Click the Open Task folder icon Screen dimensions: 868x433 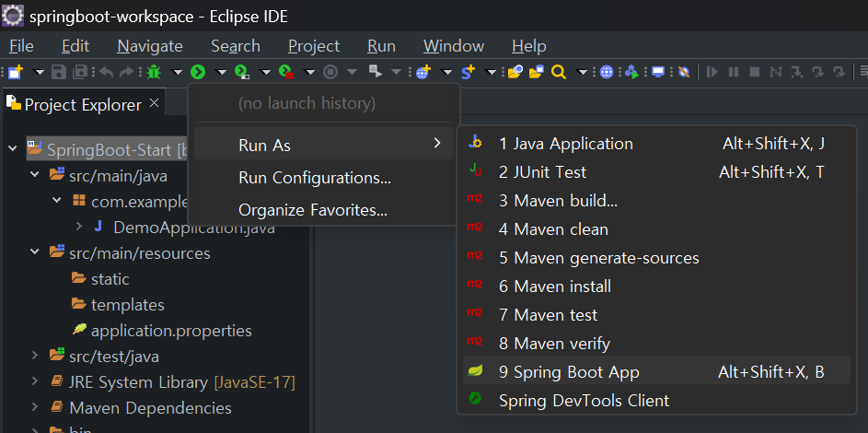537,72
